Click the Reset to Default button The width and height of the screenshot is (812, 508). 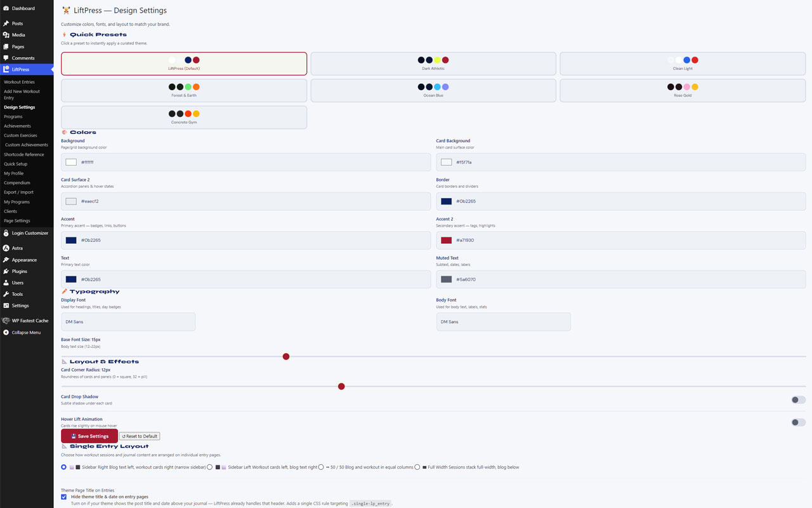140,436
